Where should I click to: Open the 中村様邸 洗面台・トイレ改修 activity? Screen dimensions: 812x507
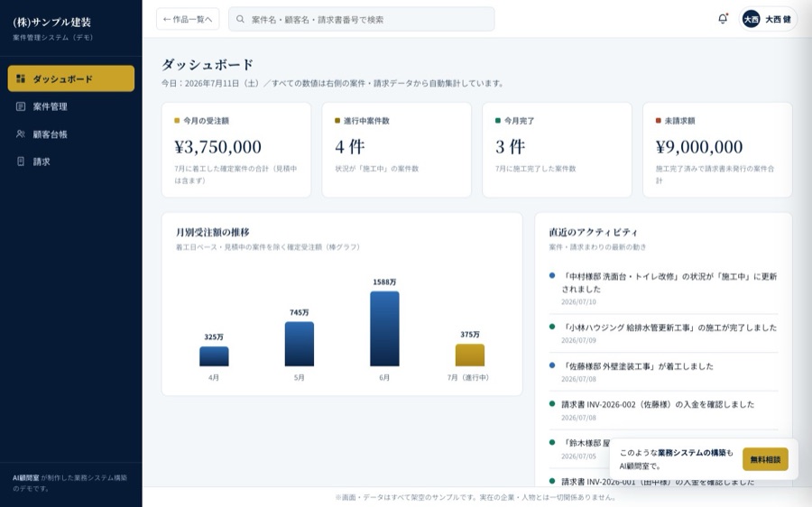pos(663,289)
